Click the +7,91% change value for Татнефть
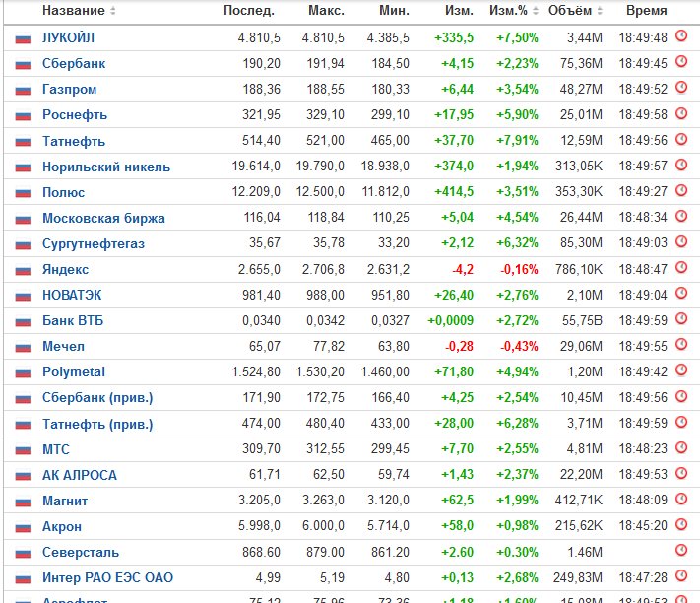Screen dimensions: 700x603 (x=517, y=141)
